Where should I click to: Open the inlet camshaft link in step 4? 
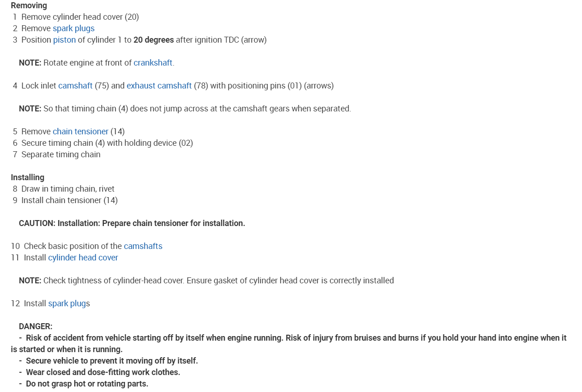tap(75, 86)
